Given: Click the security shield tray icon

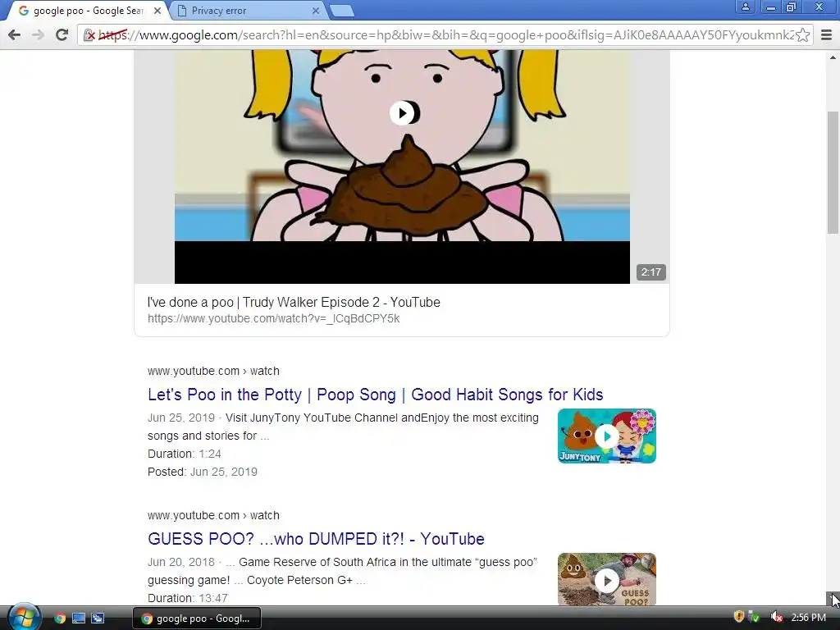Looking at the screenshot, I should pos(739,617).
